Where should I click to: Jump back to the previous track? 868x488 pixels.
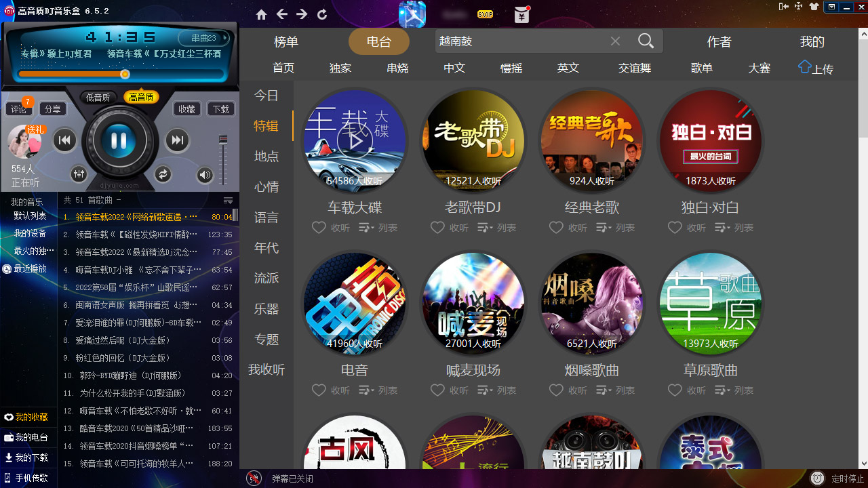pyautogui.click(x=64, y=140)
